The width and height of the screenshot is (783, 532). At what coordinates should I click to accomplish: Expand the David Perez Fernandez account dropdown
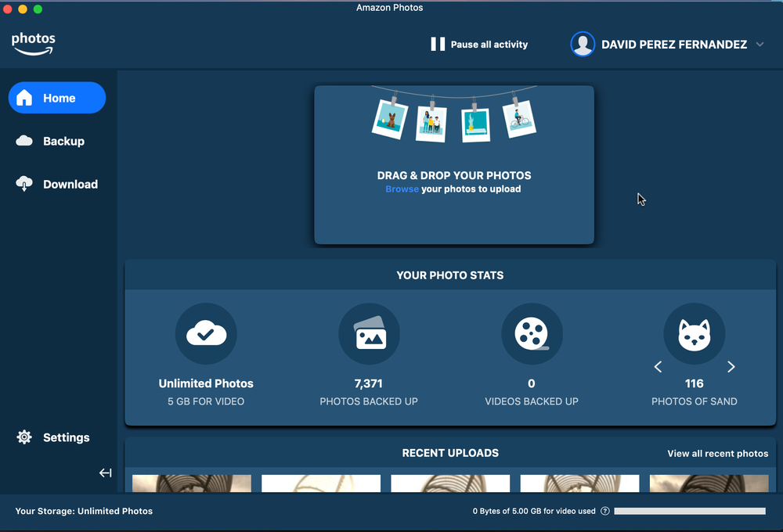pyautogui.click(x=760, y=45)
